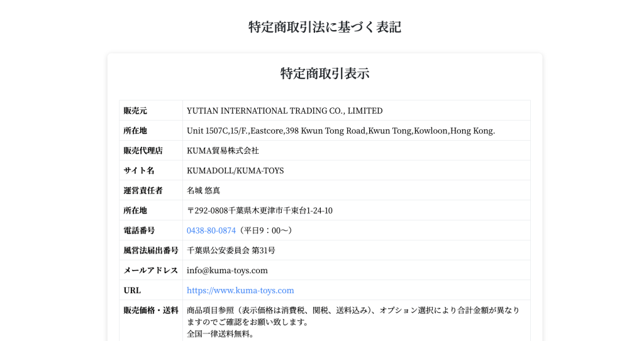644x341 pixels.
Task: Select the サイト名 row label
Action: pos(139,171)
